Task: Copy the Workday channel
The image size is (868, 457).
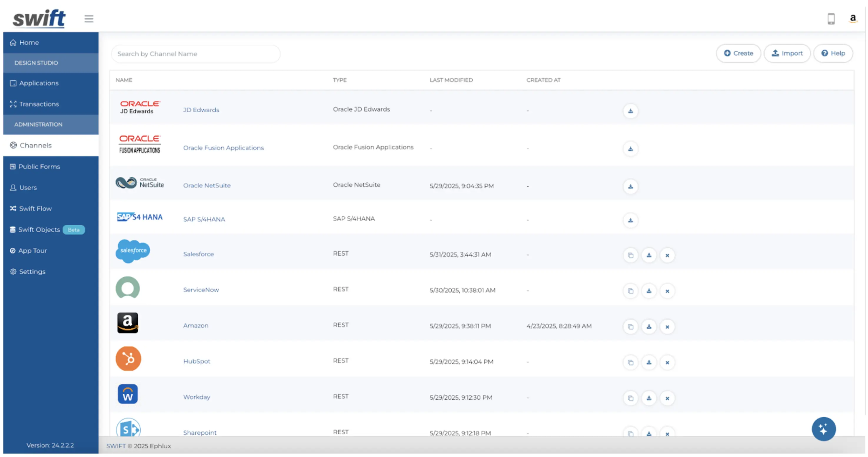Action: 630,398
